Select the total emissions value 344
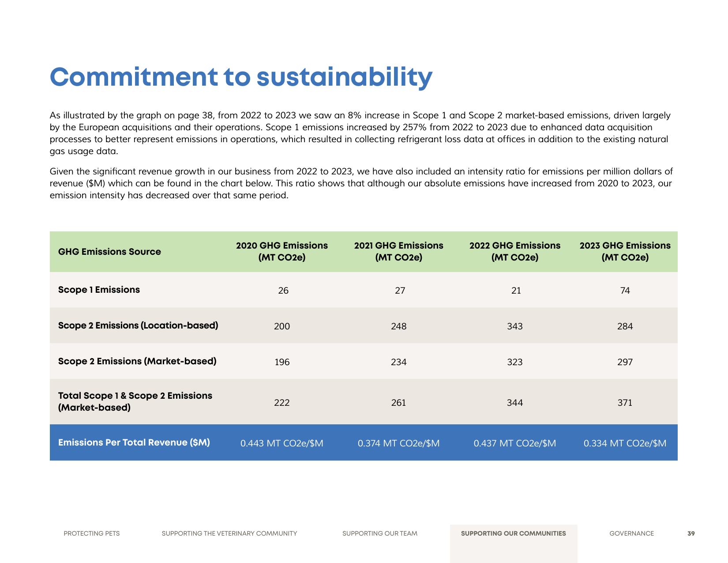Screen dimensions: 728x563 [x=515, y=403]
